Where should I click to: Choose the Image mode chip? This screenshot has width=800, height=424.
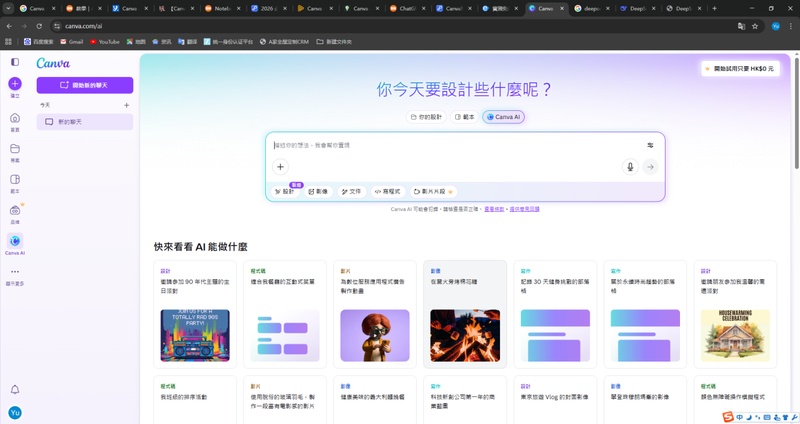[318, 192]
